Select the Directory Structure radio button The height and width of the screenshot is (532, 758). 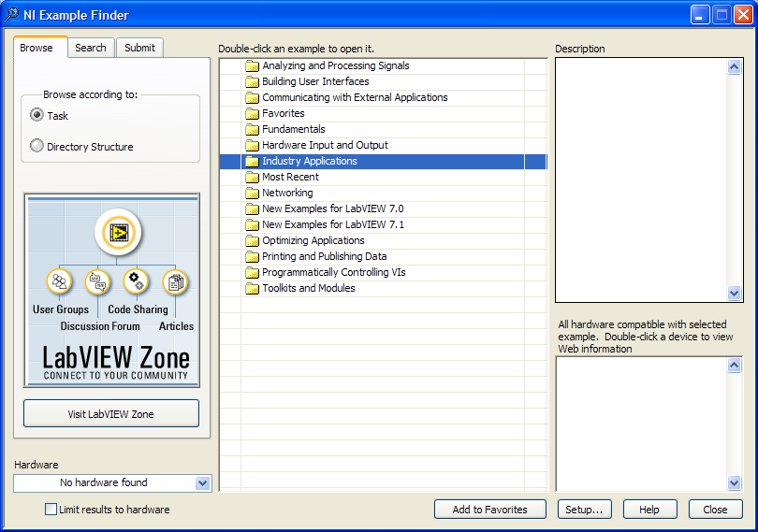(x=36, y=146)
